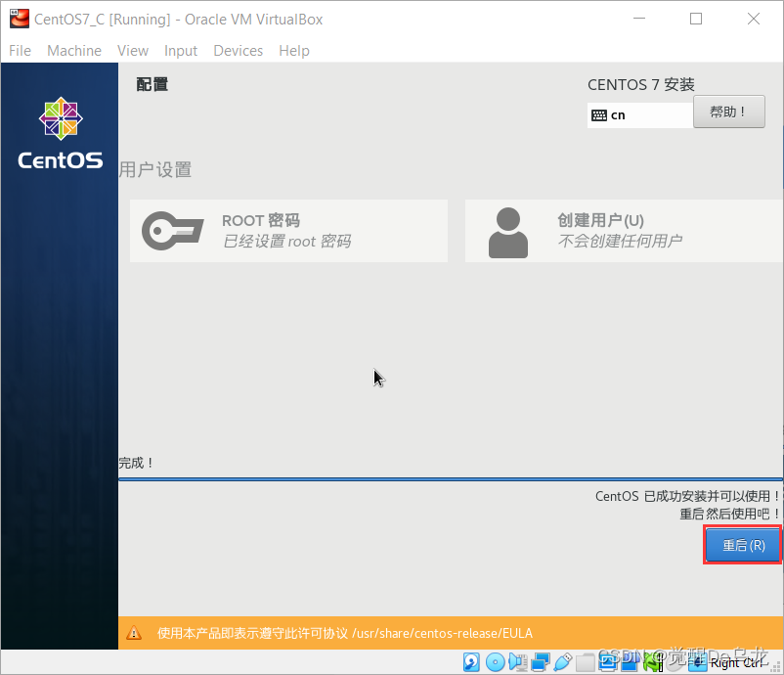The image size is (784, 675).
Task: Click the display settings status icon
Action: click(607, 662)
